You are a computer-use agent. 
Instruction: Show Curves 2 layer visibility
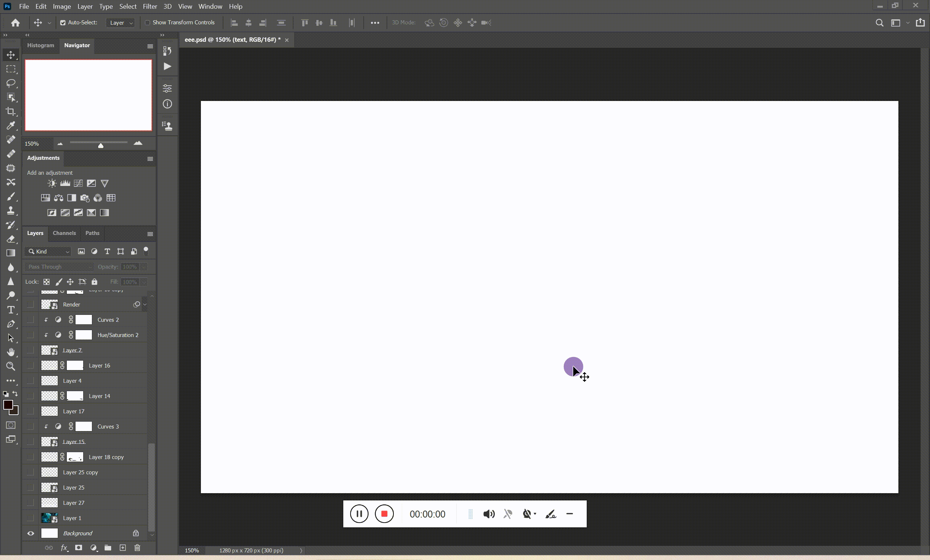coord(31,320)
